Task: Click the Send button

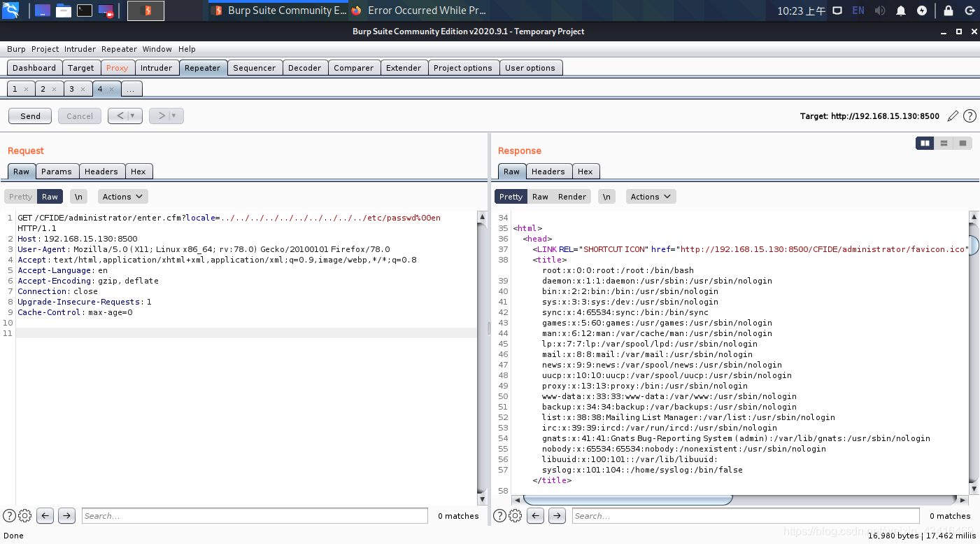Action: [x=30, y=116]
